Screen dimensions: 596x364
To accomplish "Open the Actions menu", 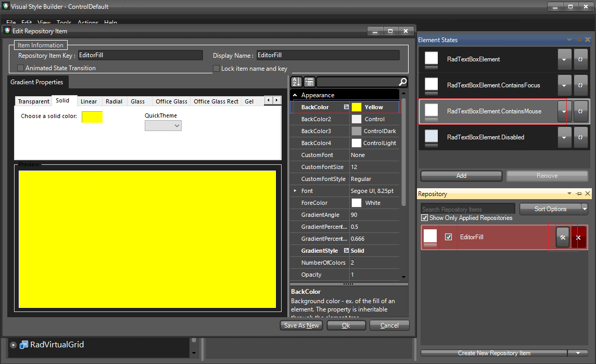I will click(x=87, y=23).
